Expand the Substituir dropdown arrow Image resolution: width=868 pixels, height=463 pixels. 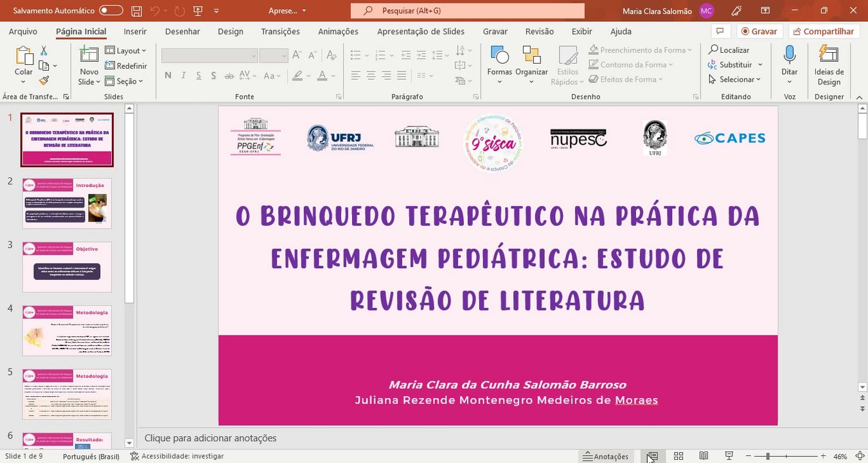pos(760,64)
